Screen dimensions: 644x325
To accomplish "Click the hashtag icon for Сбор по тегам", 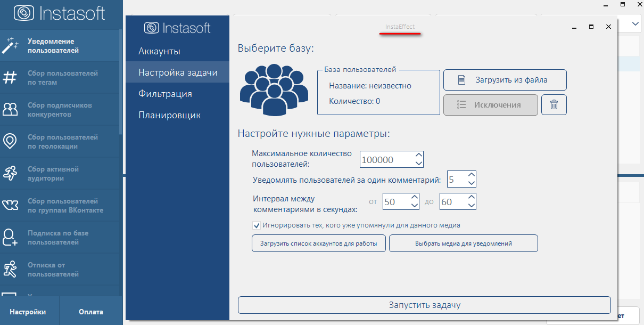I will [10, 77].
